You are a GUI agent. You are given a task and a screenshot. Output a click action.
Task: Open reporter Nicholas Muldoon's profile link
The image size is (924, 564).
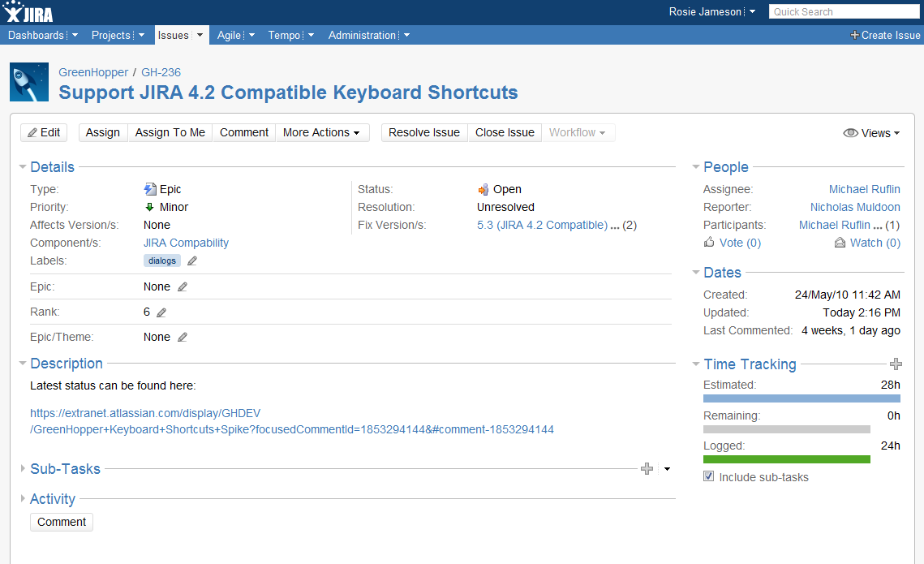point(855,207)
